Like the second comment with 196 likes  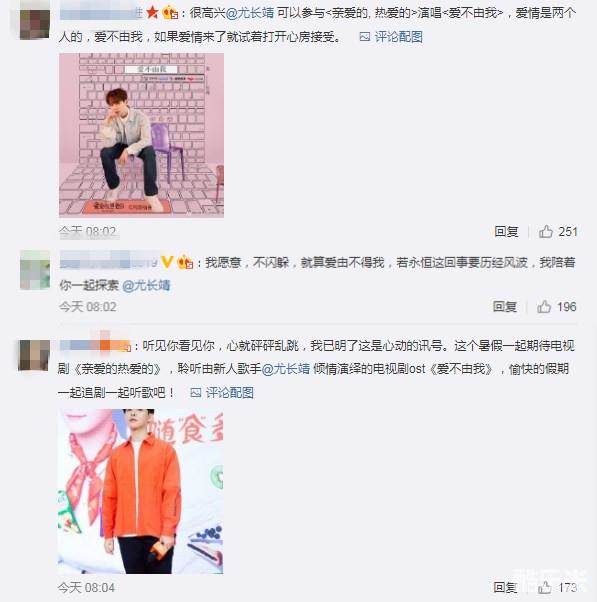[x=544, y=306]
